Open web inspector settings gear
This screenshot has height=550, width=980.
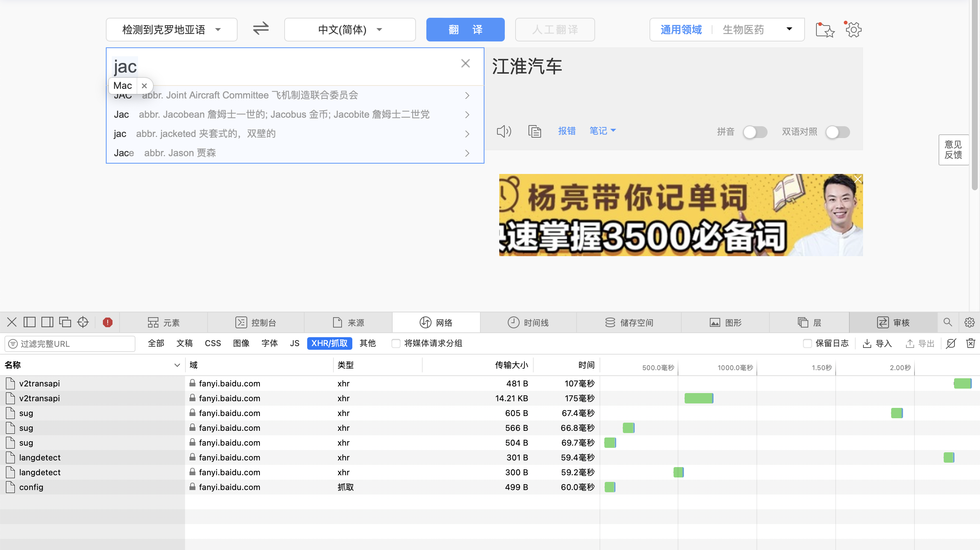(969, 322)
